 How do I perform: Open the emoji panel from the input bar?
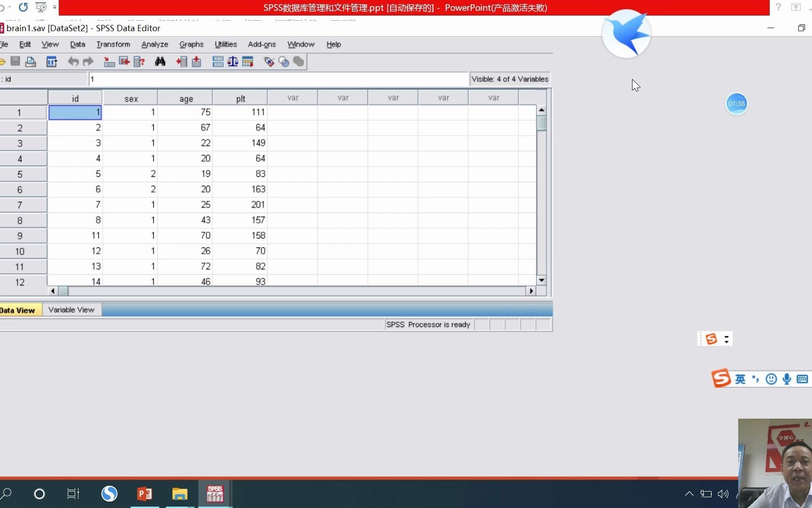771,379
